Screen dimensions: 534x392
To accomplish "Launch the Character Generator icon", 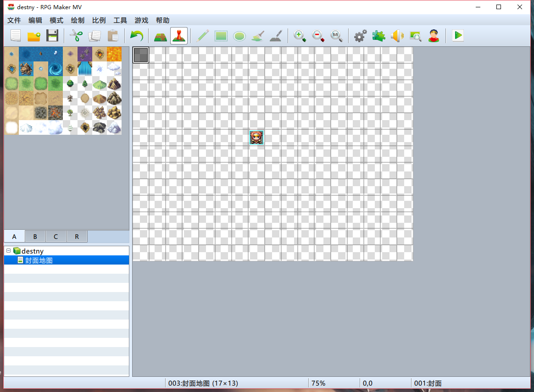I will [x=434, y=36].
